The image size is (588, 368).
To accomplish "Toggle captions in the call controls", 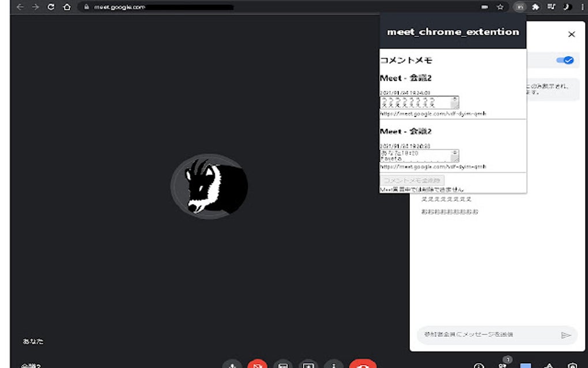I will coord(283,364).
